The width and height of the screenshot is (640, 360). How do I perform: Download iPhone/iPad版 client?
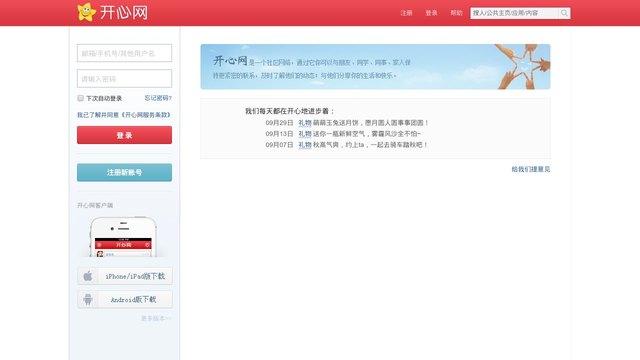click(x=124, y=276)
